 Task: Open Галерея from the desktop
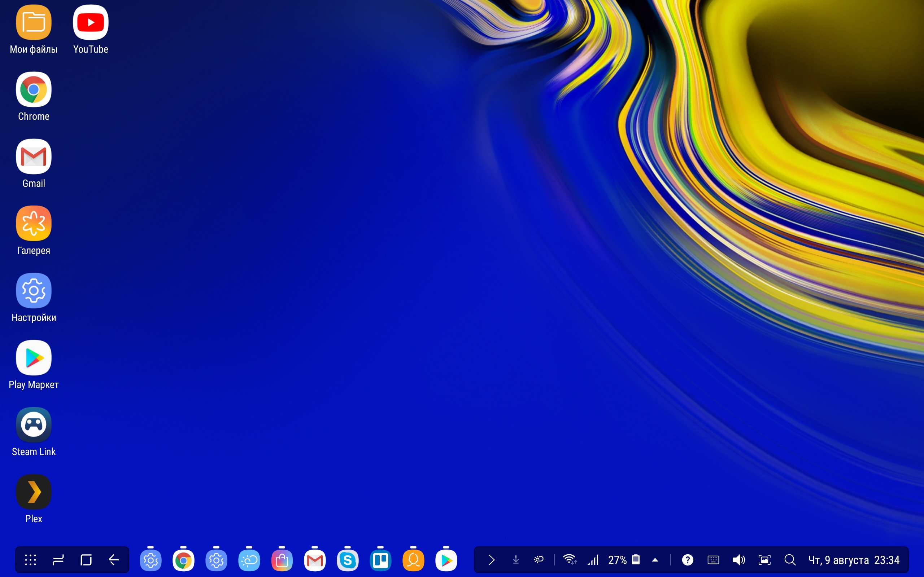click(x=34, y=224)
